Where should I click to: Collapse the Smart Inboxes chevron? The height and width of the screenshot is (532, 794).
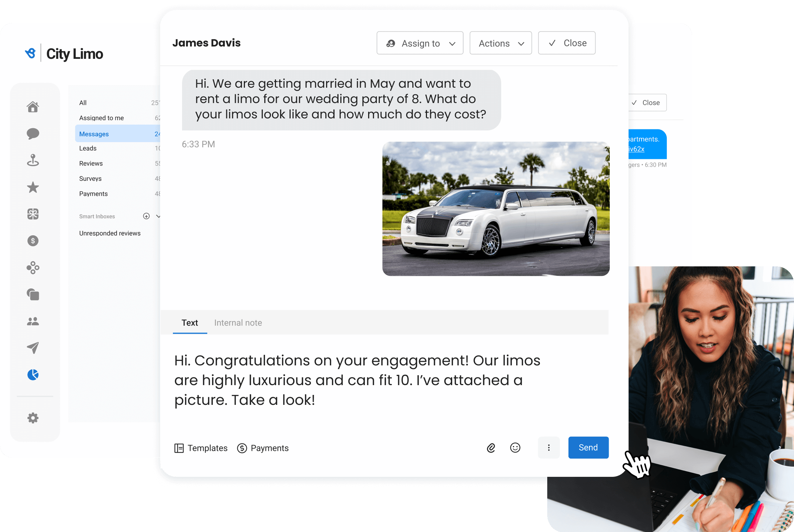[158, 216]
